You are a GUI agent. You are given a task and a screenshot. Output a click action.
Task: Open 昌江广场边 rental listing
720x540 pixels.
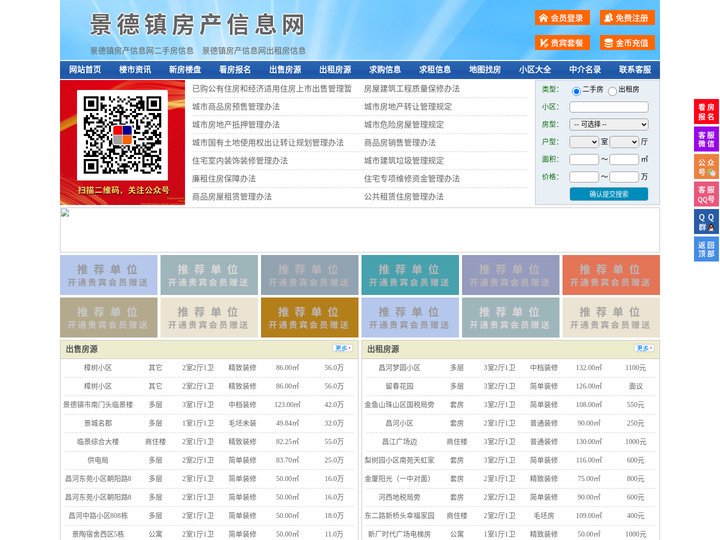399,441
